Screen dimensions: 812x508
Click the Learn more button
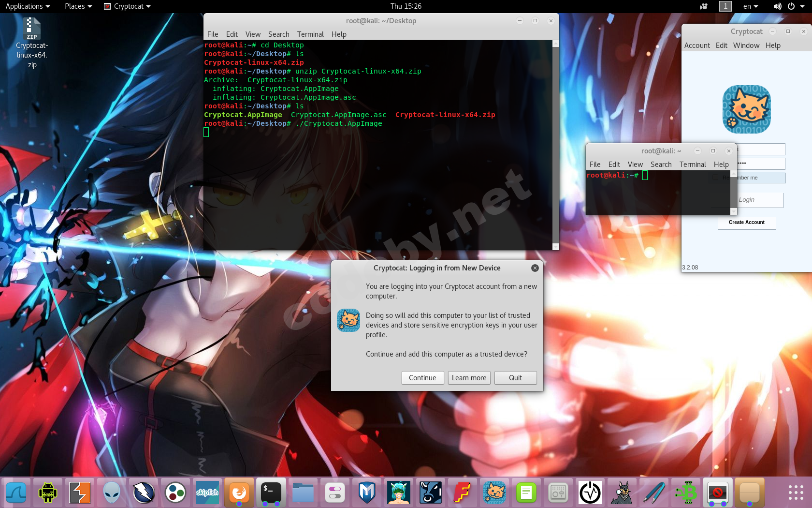pos(469,378)
